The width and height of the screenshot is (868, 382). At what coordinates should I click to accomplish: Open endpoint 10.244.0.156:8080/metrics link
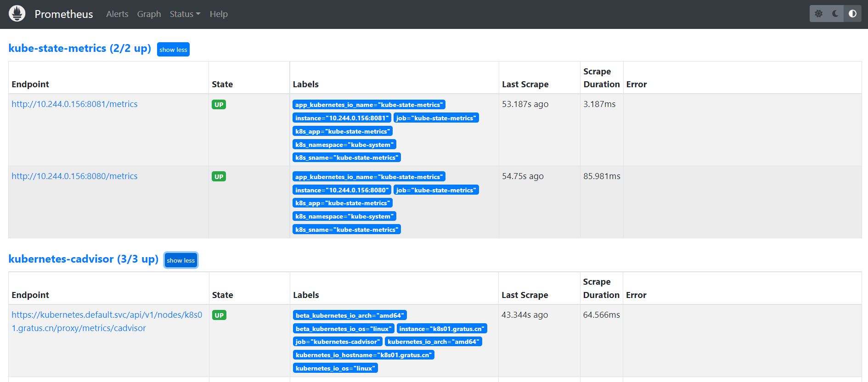coord(74,176)
